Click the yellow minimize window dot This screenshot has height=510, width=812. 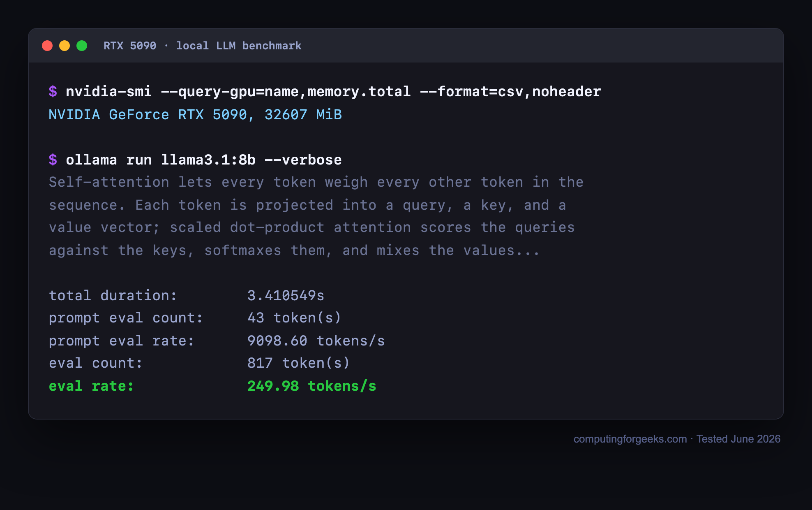coord(65,46)
